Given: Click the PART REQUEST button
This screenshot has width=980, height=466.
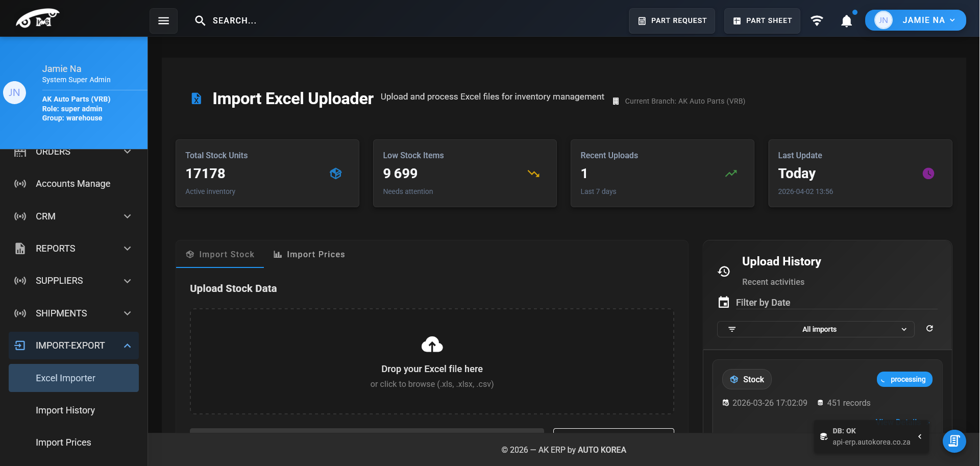Looking at the screenshot, I should click(672, 21).
